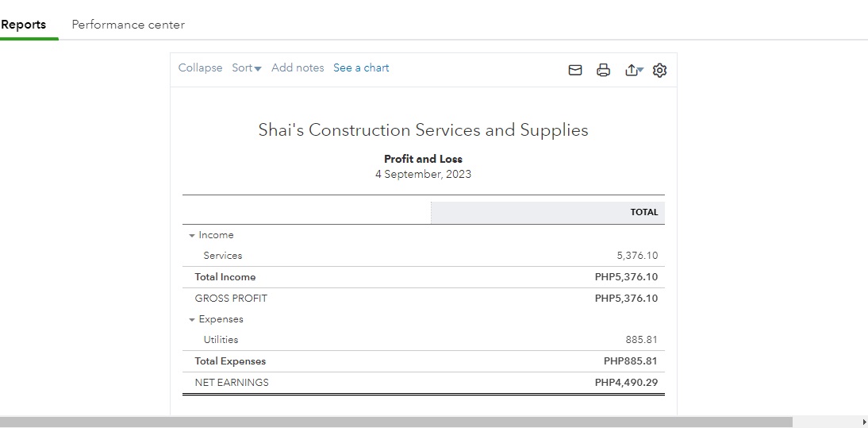Open the Sort dropdown

246,68
